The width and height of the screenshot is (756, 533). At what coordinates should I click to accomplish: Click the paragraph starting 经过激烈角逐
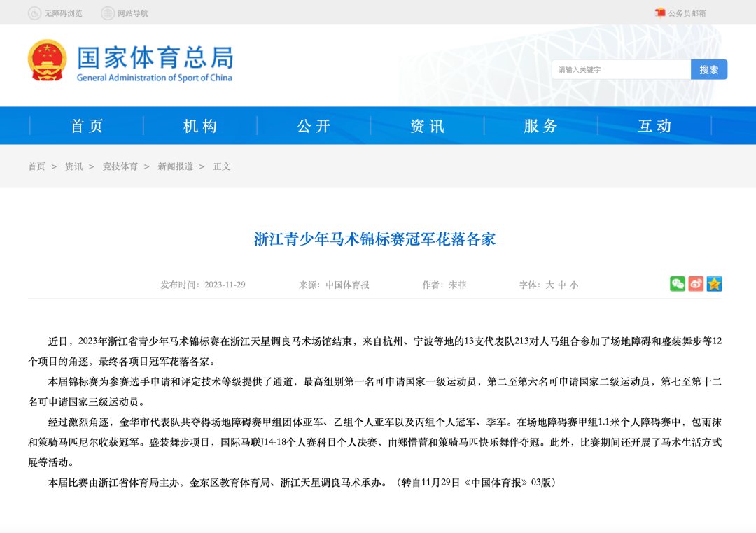pyautogui.click(x=374, y=442)
